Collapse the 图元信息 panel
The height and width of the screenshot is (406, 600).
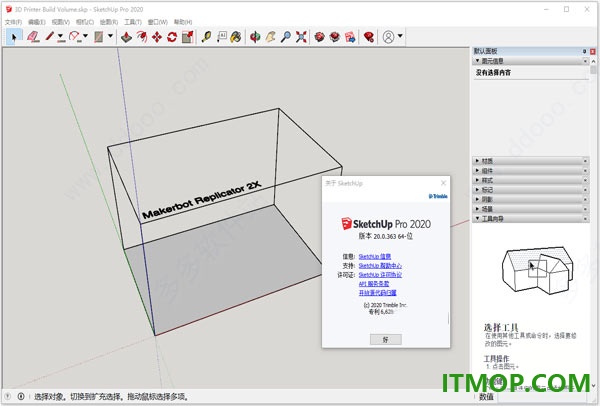point(477,61)
